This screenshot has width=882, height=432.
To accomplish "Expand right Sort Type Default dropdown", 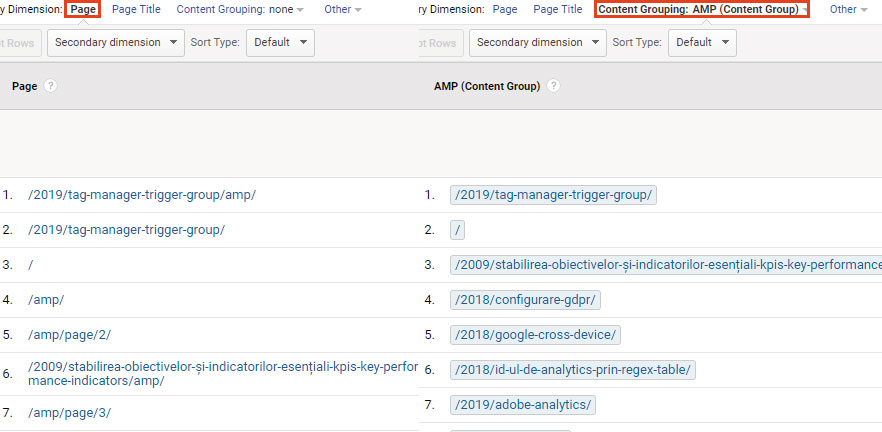I will coord(702,43).
